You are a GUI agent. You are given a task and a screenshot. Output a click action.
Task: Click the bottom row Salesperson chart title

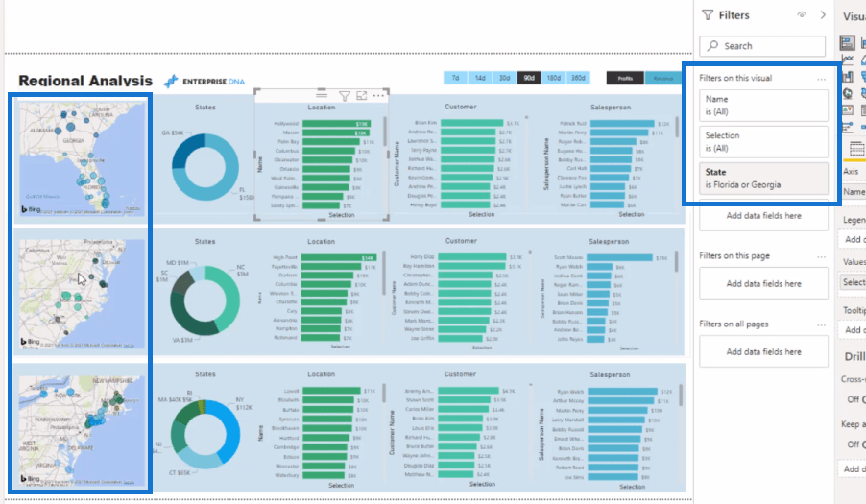pyautogui.click(x=610, y=374)
